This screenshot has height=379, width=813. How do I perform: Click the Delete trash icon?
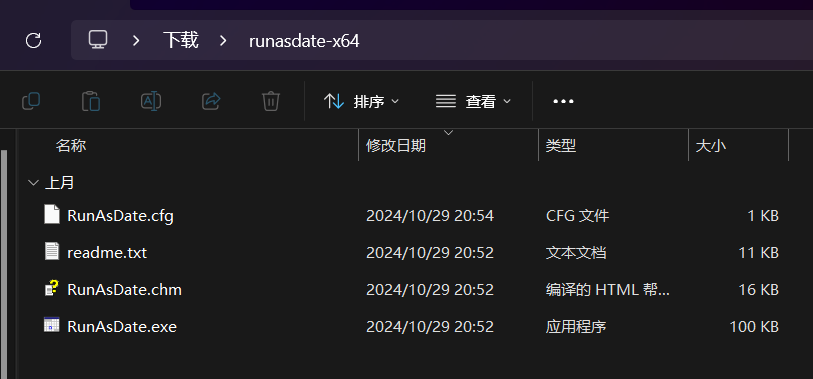tap(271, 101)
